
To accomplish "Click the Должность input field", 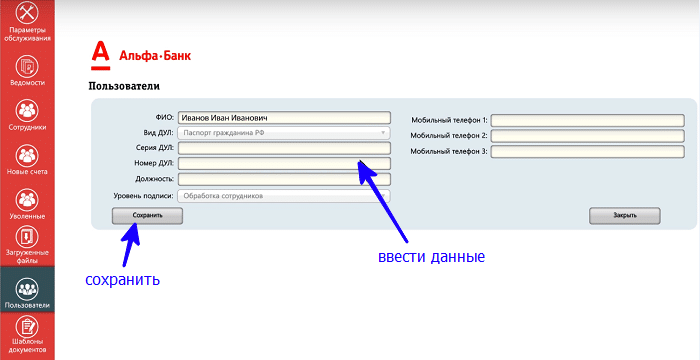I will point(284,179).
